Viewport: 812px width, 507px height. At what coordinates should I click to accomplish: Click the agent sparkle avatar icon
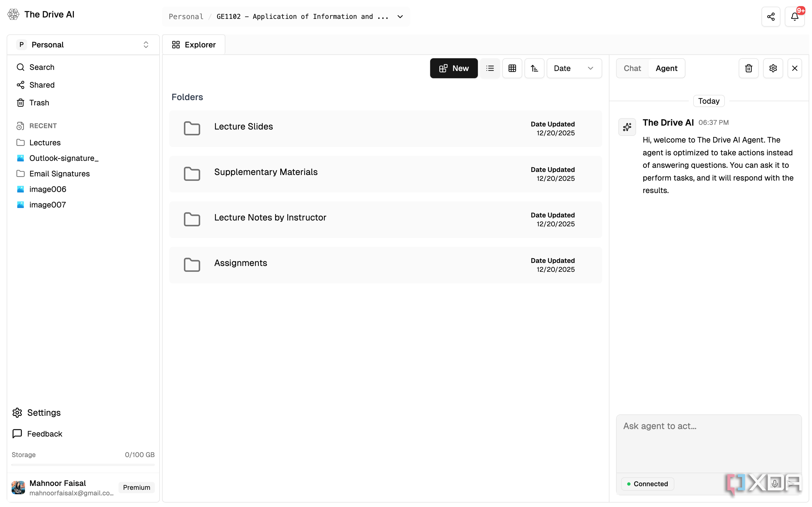click(x=627, y=127)
